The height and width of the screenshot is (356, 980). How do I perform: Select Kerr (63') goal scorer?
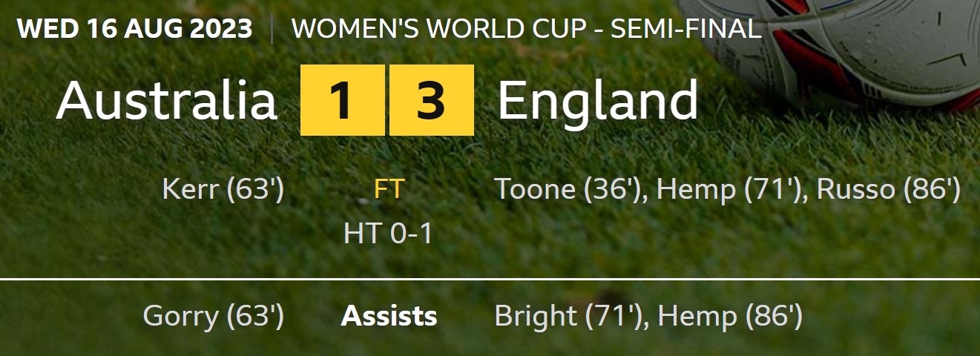(x=223, y=190)
